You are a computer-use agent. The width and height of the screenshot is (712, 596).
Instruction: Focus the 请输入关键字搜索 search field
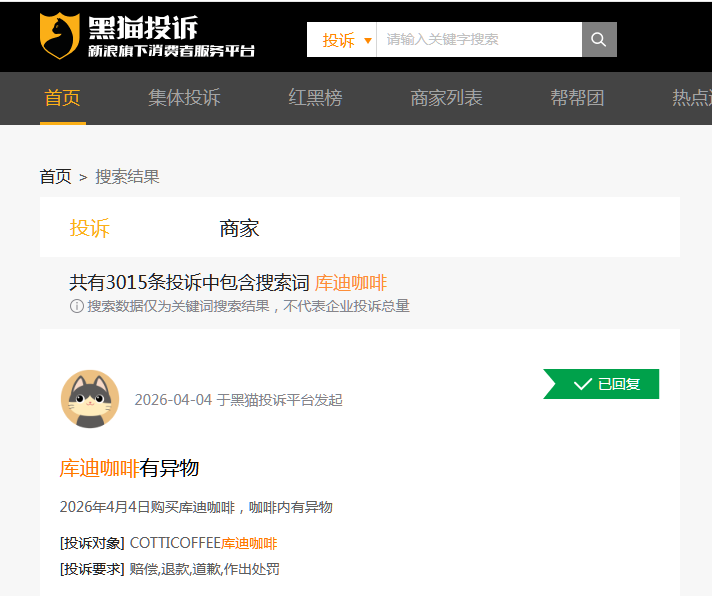(479, 39)
